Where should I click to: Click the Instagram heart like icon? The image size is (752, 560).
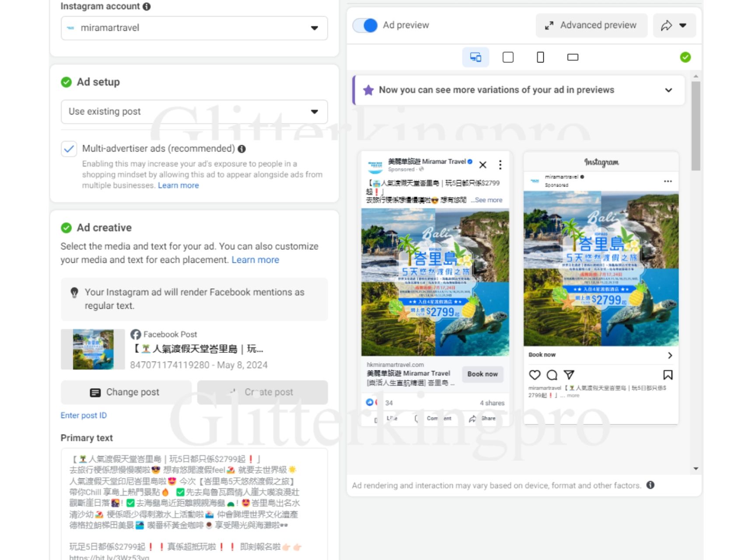click(x=535, y=375)
